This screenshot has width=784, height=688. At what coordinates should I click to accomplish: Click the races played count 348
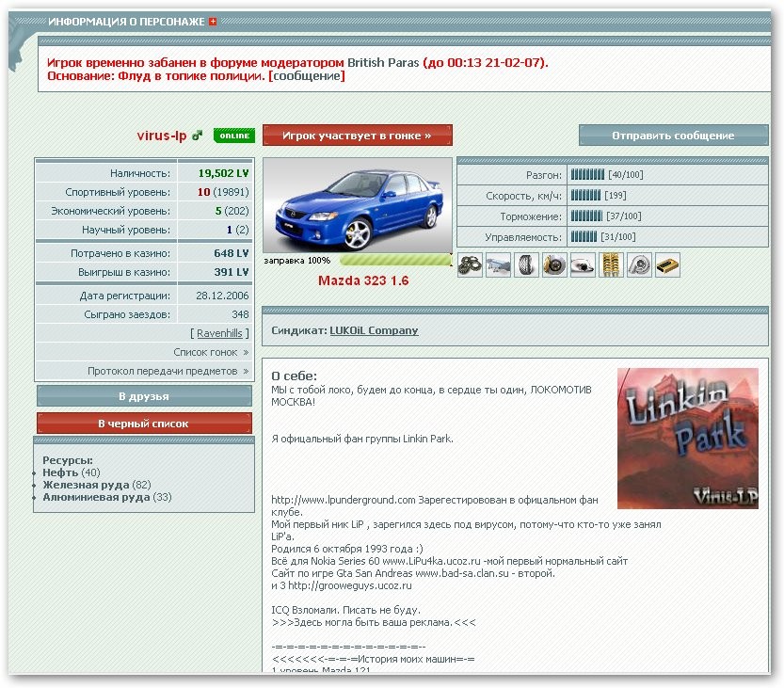[x=240, y=314]
